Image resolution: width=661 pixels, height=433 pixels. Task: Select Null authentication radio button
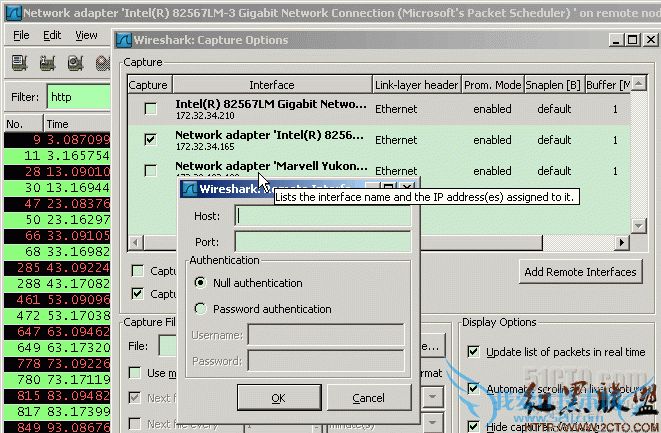pos(201,283)
